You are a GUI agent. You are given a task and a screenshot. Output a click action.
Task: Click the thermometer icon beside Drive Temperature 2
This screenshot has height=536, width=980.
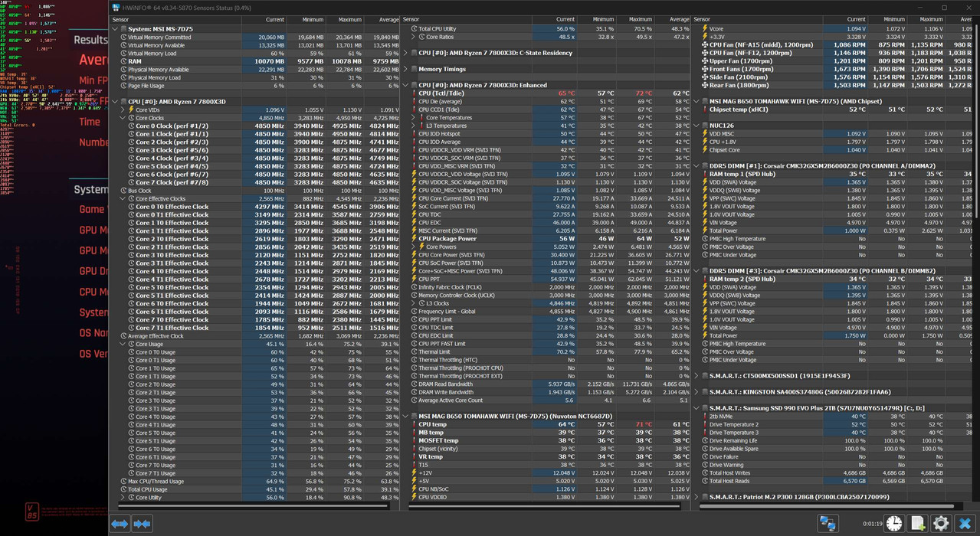[x=705, y=424]
